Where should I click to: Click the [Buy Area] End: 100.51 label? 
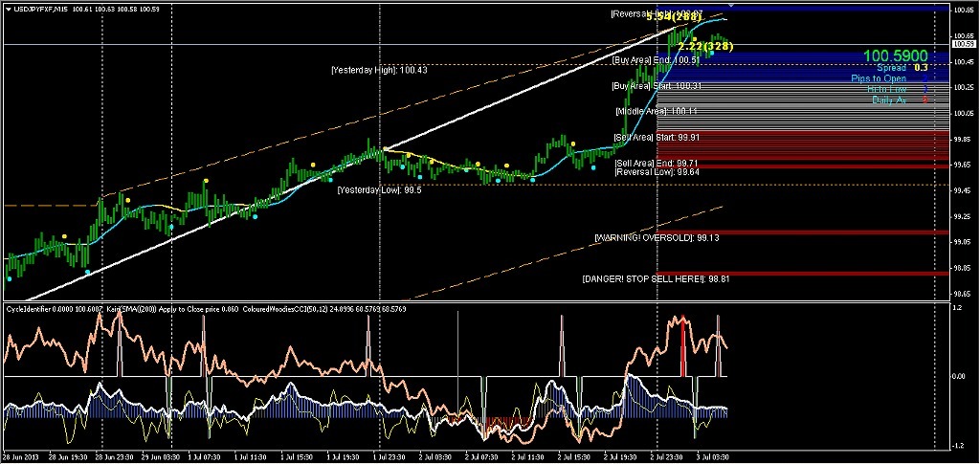[655, 60]
